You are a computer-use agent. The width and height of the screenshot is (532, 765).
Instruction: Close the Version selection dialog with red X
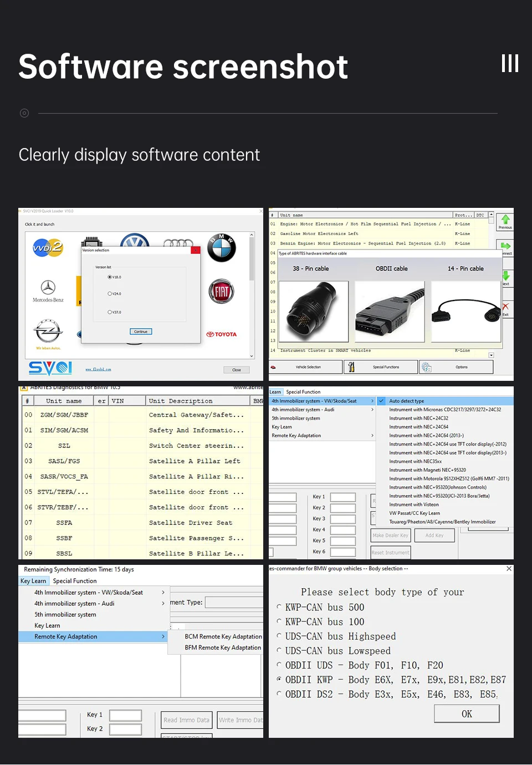(x=195, y=250)
